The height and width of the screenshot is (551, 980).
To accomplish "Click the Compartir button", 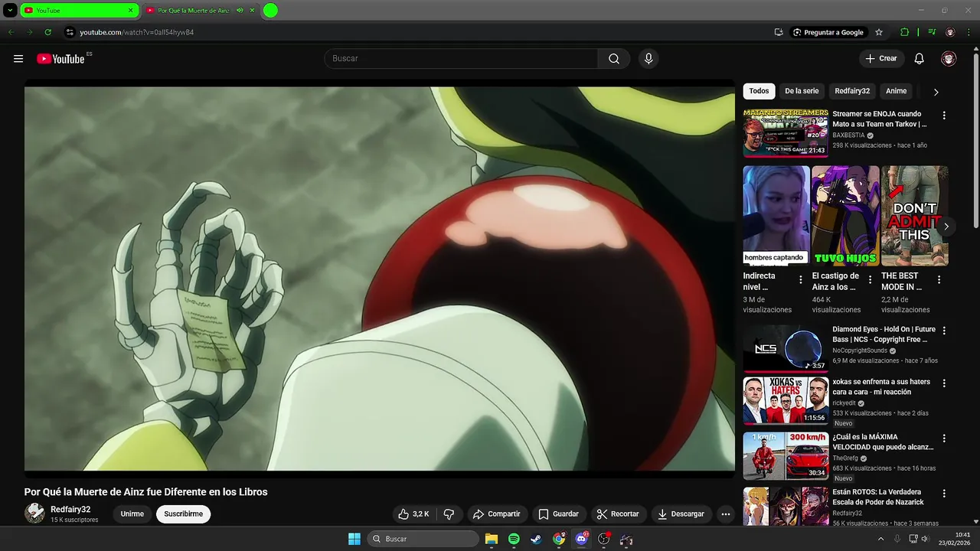I will [496, 514].
